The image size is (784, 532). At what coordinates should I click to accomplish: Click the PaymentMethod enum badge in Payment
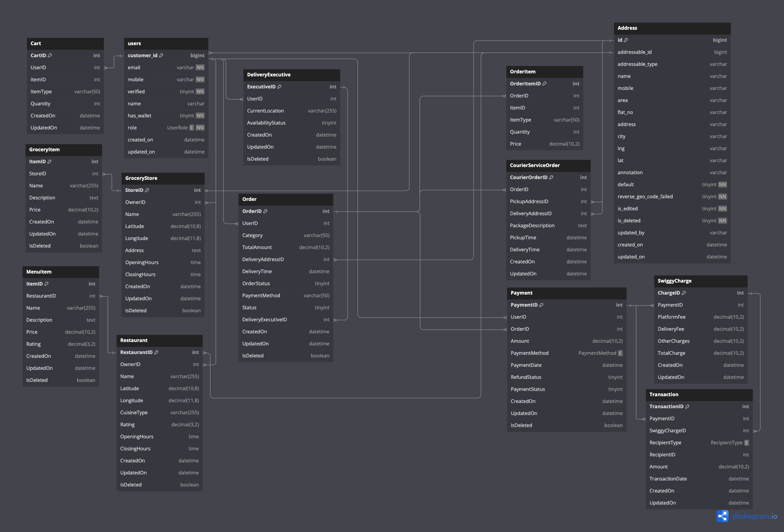pos(620,353)
